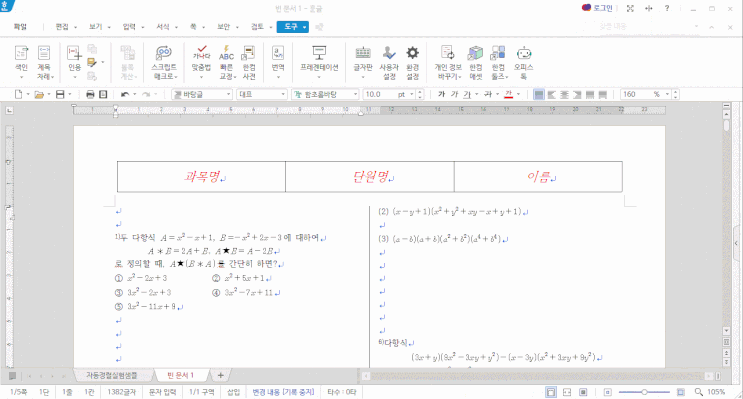Image resolution: width=743 pixels, height=399 pixels.
Task: Select justified alignment button
Action: (x=539, y=95)
